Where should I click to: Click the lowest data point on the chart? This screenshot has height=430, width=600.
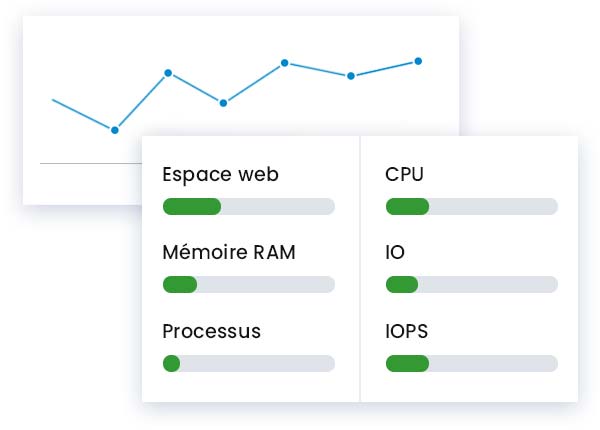point(115,130)
